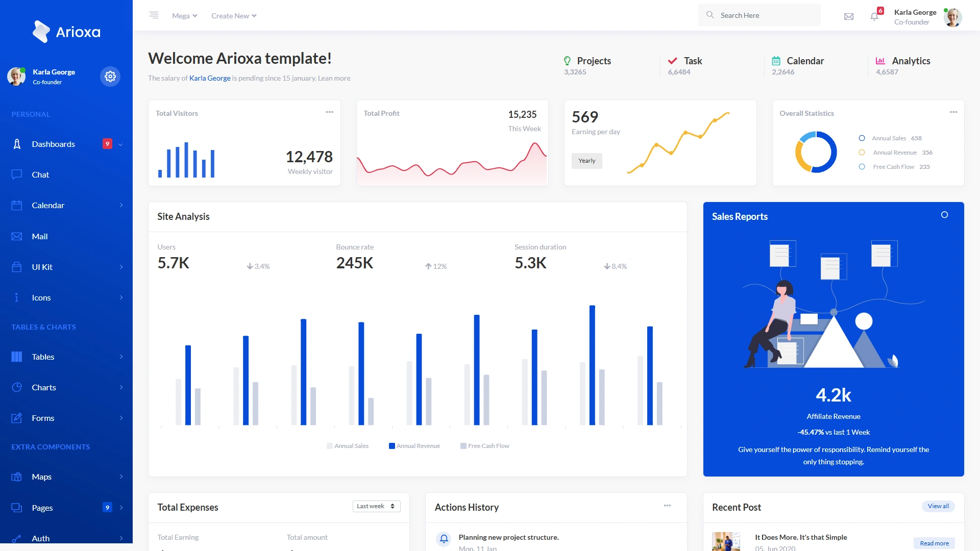Toggle the Free Cash Flow legend item
The width and height of the screenshot is (980, 551).
click(484, 445)
